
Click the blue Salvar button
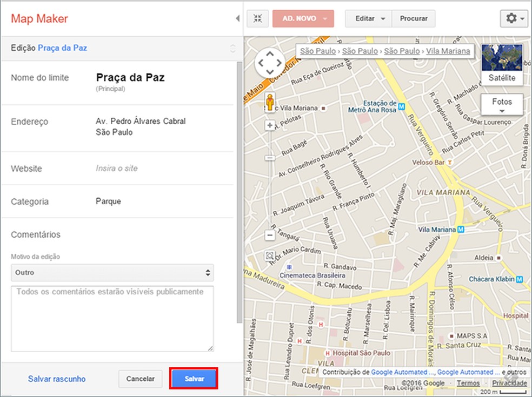tap(194, 379)
